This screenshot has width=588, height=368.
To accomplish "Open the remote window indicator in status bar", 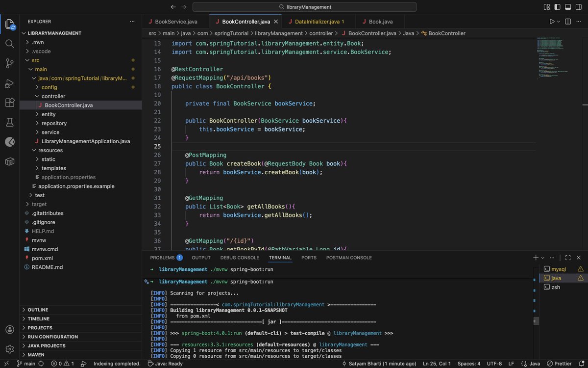I will pos(6,364).
